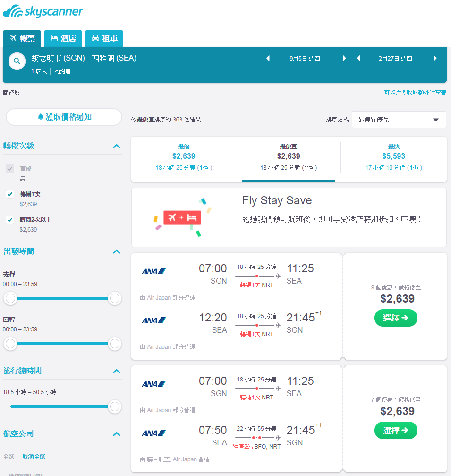Click the Fly Stay Save promo image
The height and width of the screenshot is (476, 451).
[x=182, y=217]
